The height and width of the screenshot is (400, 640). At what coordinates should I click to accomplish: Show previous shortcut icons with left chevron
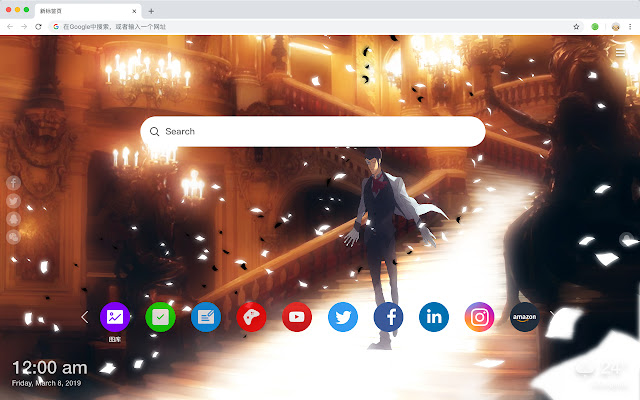(84, 317)
